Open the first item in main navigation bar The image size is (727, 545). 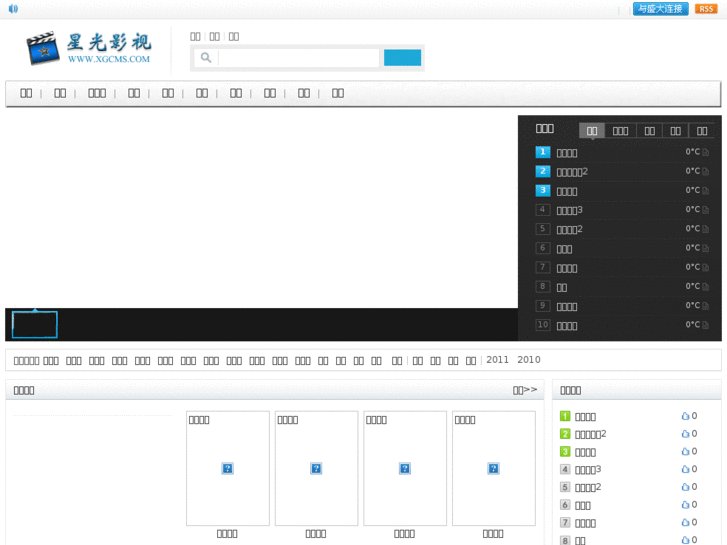[26, 93]
